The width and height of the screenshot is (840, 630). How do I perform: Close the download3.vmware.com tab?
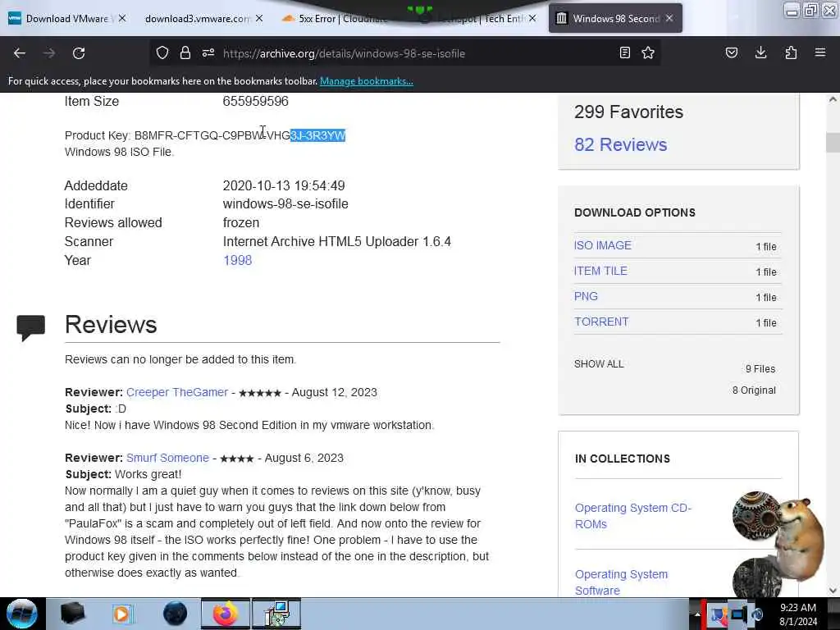coord(259,18)
